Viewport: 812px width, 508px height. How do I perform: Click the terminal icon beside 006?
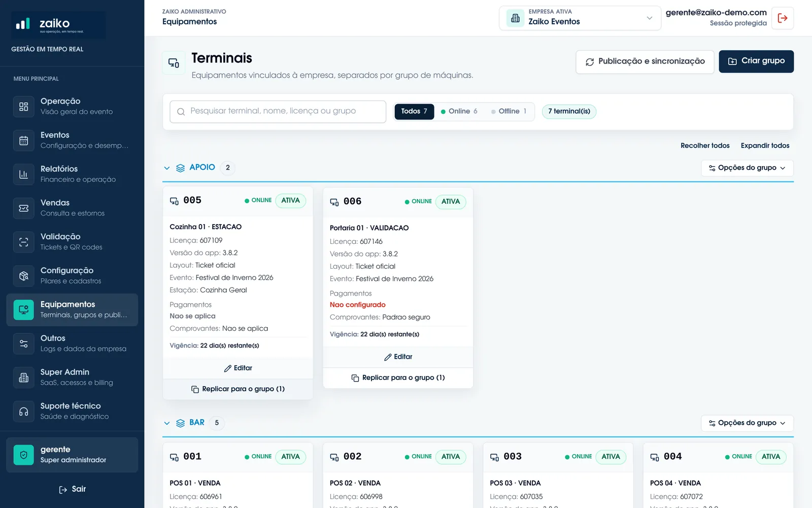click(x=334, y=202)
